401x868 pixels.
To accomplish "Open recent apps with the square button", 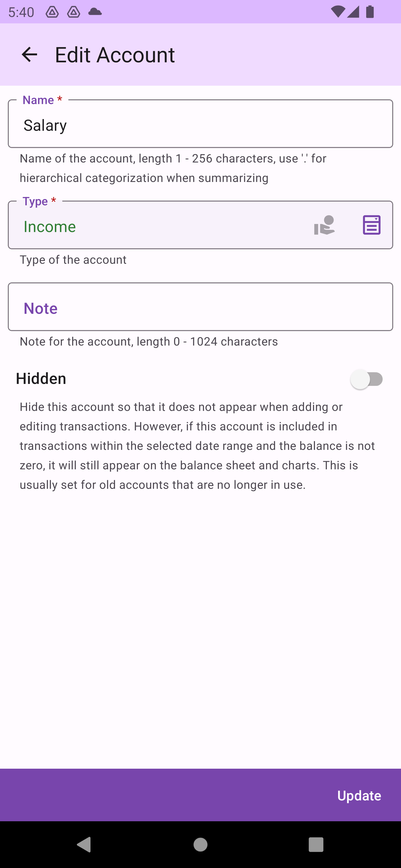I will (x=316, y=845).
